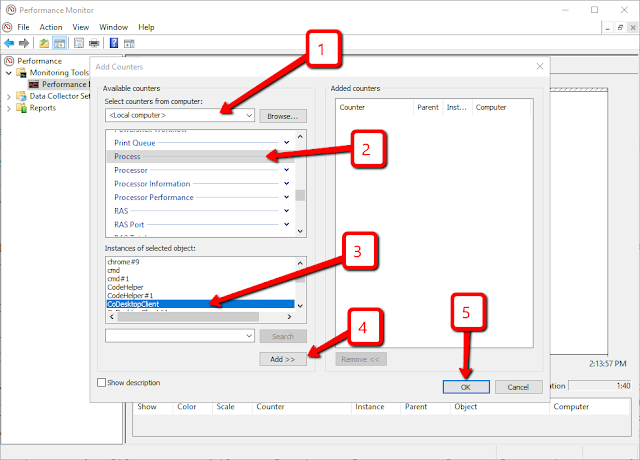Screen dimensions: 640x460
Task: Select the Data Collector Sets folder icon
Action: click(21, 96)
